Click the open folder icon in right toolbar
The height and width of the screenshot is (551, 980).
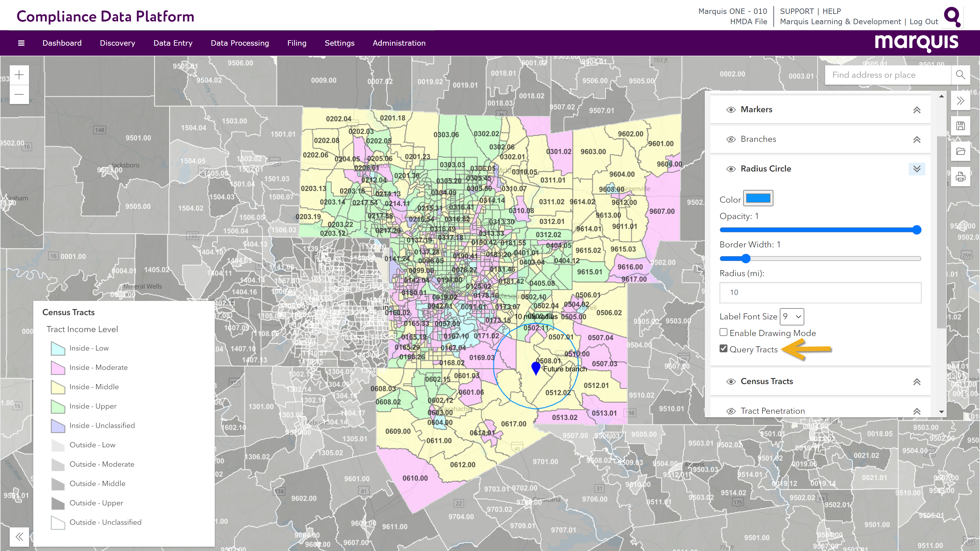tap(960, 151)
